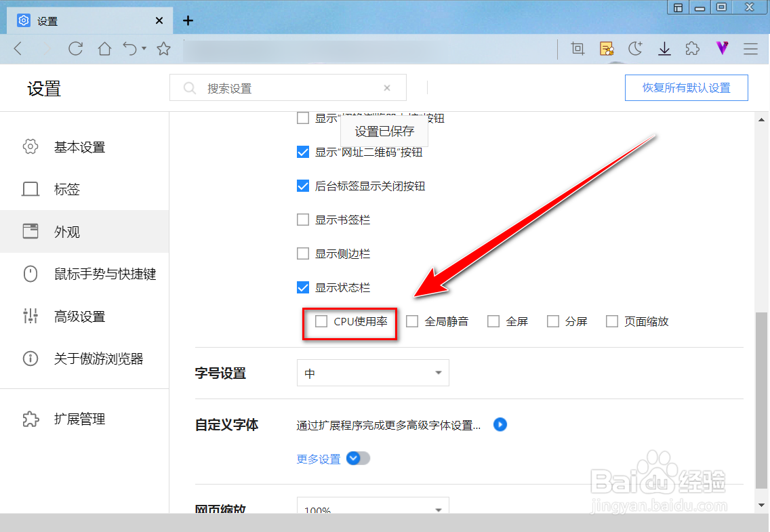Uncheck the 显示状态栏 checkbox
770x532 pixels.
pyautogui.click(x=303, y=287)
